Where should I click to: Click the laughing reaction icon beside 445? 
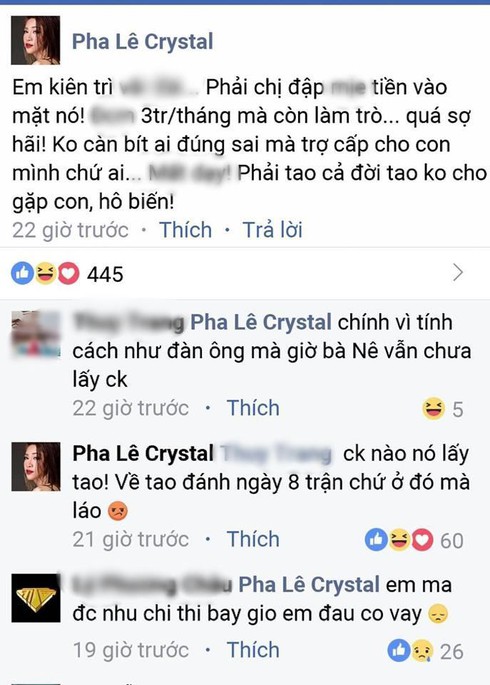coord(45,273)
